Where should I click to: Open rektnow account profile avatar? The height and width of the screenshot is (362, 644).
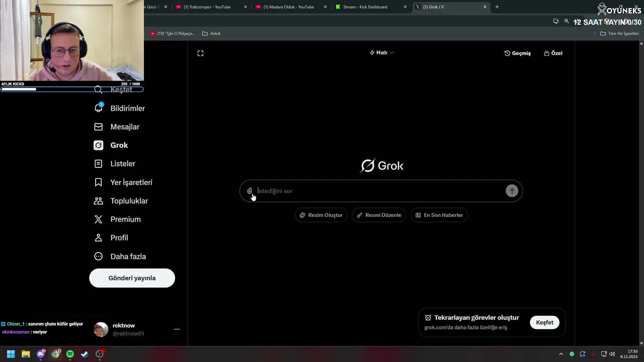coord(101,329)
